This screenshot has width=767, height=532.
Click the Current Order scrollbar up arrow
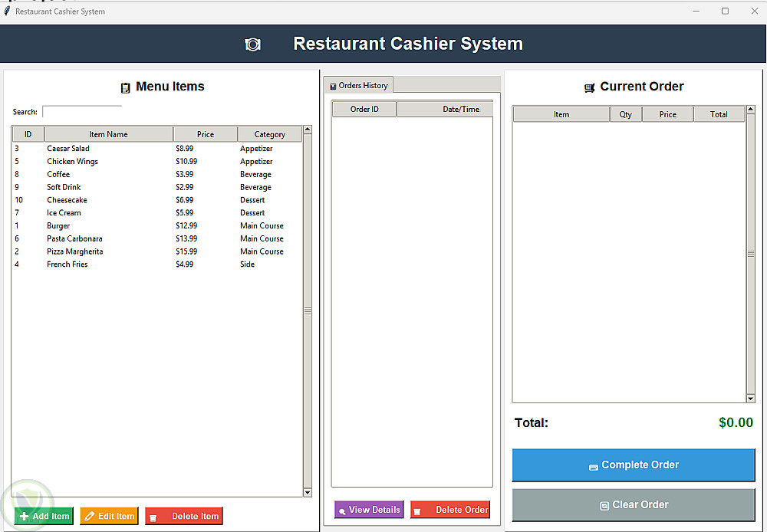(751, 110)
